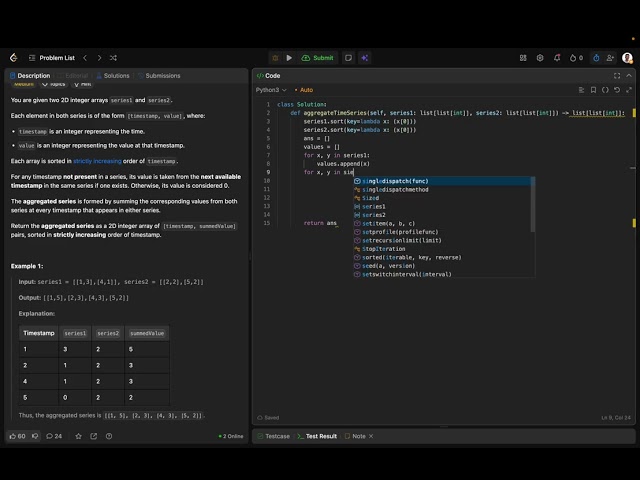This screenshot has height=480, width=640.
Task: Select series1 autocomplete suggestion
Action: (442, 207)
